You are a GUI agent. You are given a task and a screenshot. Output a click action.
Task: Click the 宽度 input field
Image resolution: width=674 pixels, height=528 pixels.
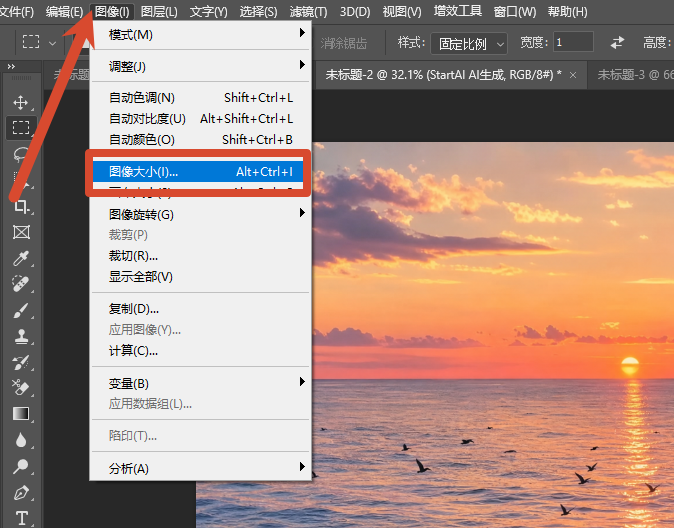[573, 42]
